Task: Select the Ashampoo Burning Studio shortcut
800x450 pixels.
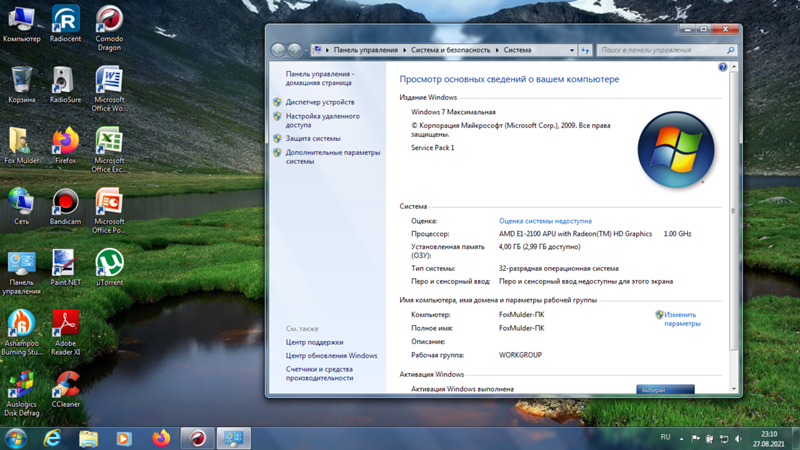Action: tap(21, 333)
